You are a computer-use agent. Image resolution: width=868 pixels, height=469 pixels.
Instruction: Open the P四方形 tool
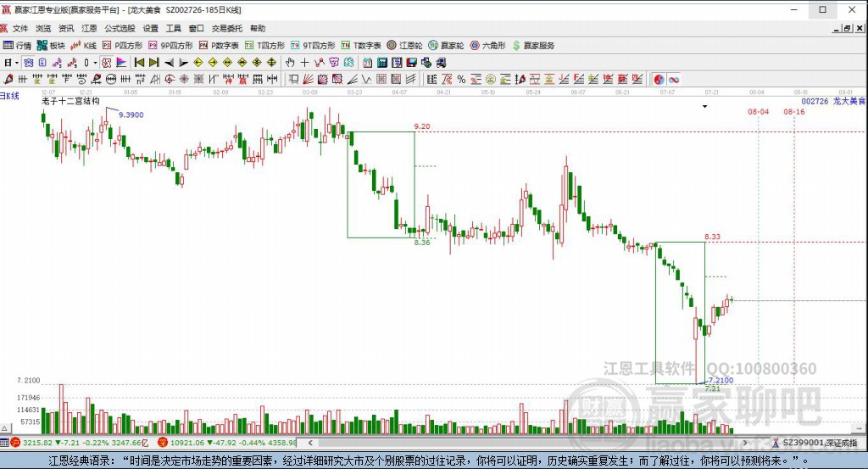click(x=122, y=46)
